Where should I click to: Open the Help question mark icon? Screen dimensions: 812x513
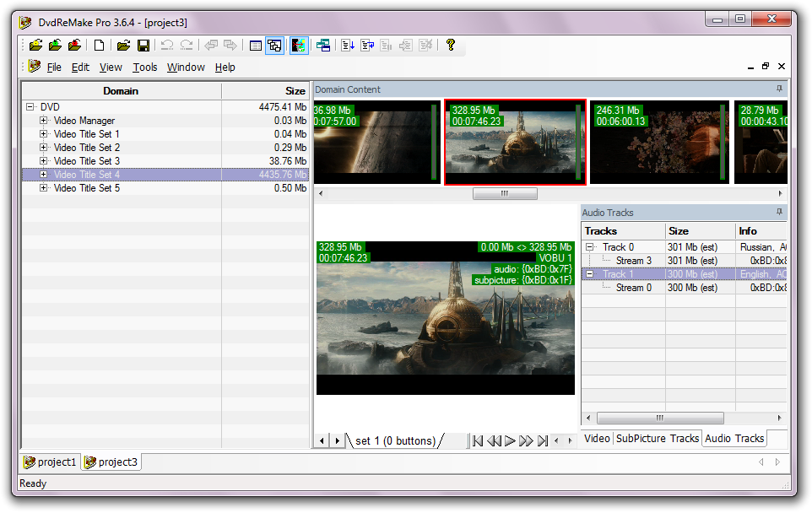[451, 46]
